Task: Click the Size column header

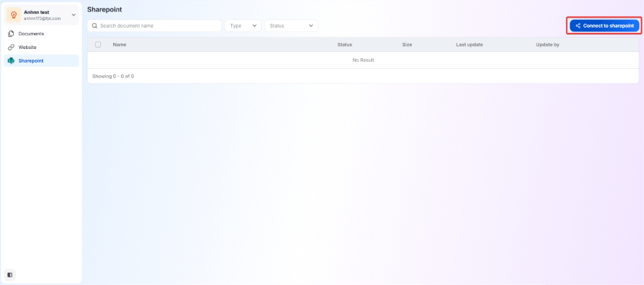Action: (x=407, y=44)
